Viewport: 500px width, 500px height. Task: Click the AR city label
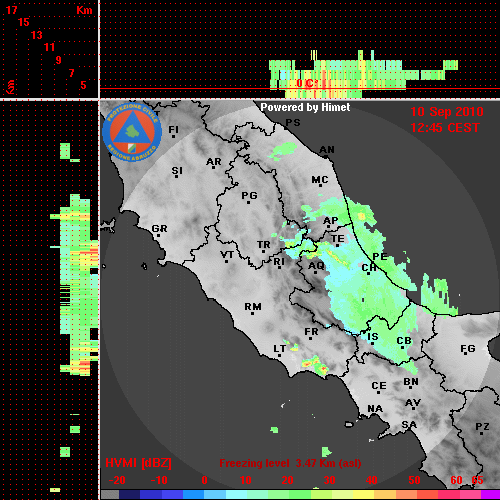214,162
